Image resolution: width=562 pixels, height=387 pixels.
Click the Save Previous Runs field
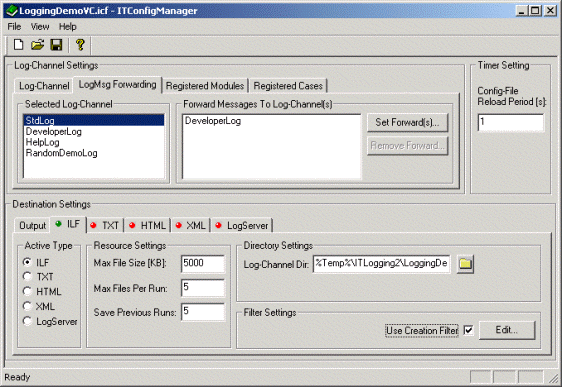pos(203,311)
